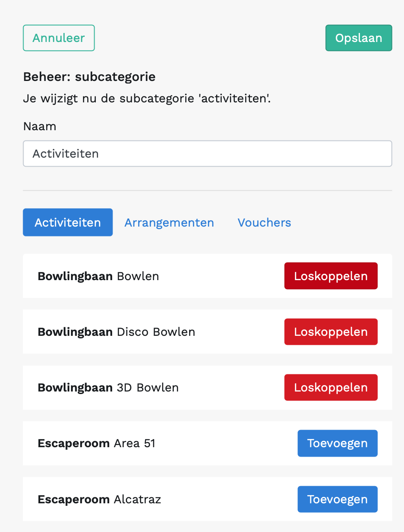Viewport: 404px width, 532px height.
Task: Select the 'Escaperoom Alcatraz' item name
Action: coord(99,499)
